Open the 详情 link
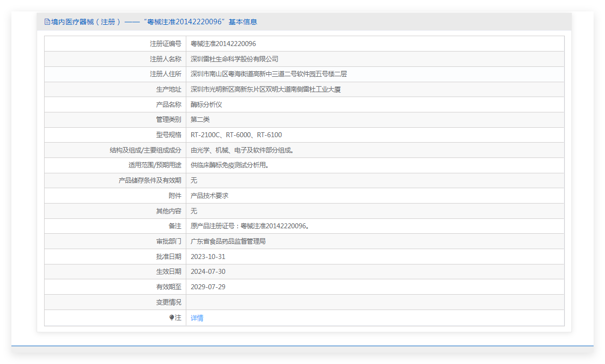This screenshot has width=605, height=364. (x=197, y=318)
